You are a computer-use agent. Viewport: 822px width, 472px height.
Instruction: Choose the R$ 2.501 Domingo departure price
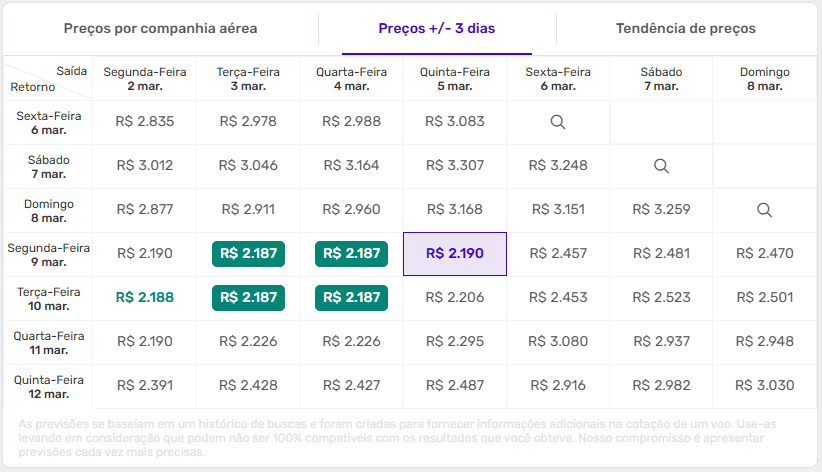coord(764,298)
